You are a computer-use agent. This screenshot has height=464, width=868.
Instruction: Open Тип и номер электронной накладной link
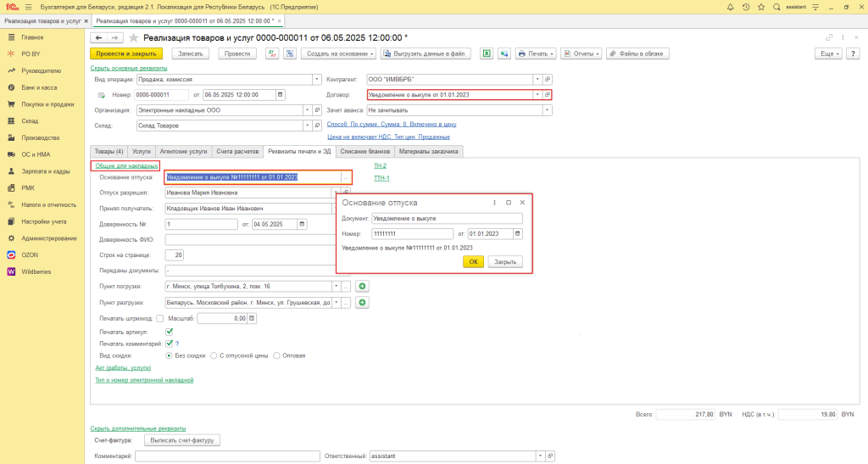coord(144,380)
